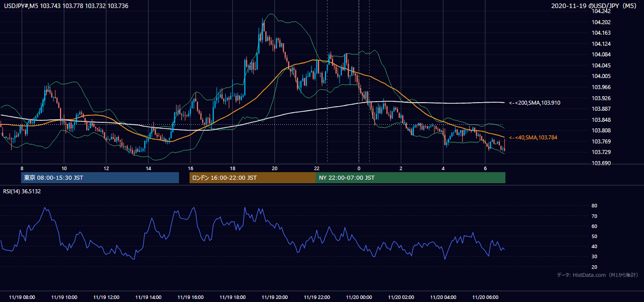This screenshot has width=644, height=302.
Task: Click RSI scale level 30
Action: pyautogui.click(x=595, y=257)
